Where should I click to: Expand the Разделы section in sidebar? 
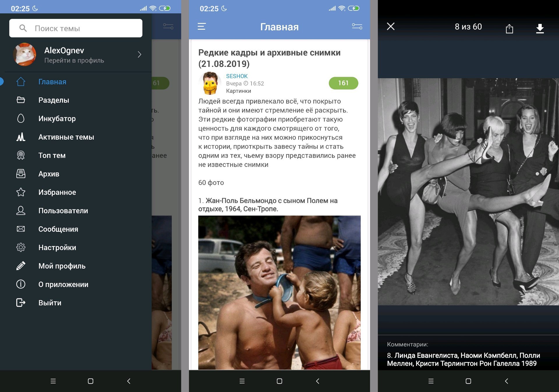click(53, 100)
